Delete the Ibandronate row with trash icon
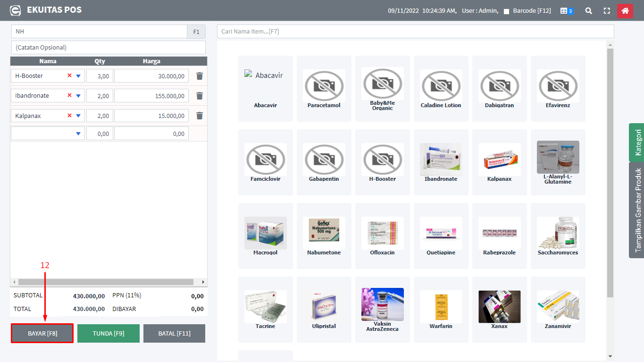The width and height of the screenshot is (644, 362). [x=200, y=96]
